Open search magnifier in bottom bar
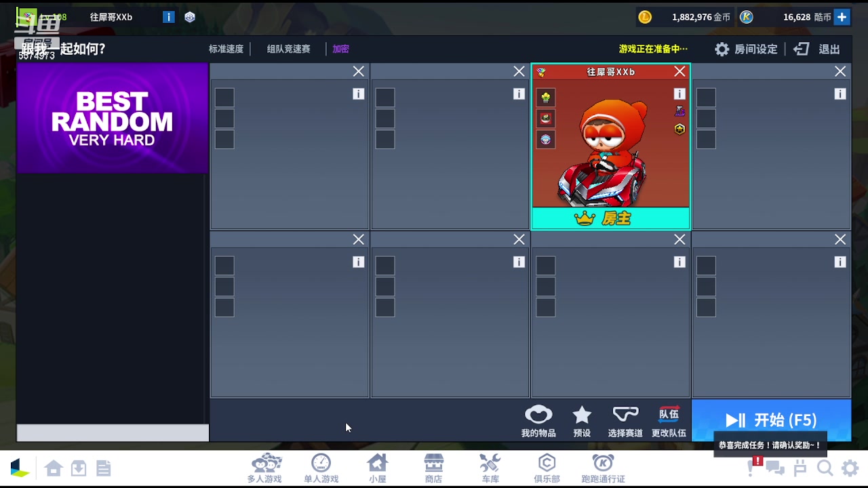This screenshot has width=868, height=488. click(x=825, y=468)
